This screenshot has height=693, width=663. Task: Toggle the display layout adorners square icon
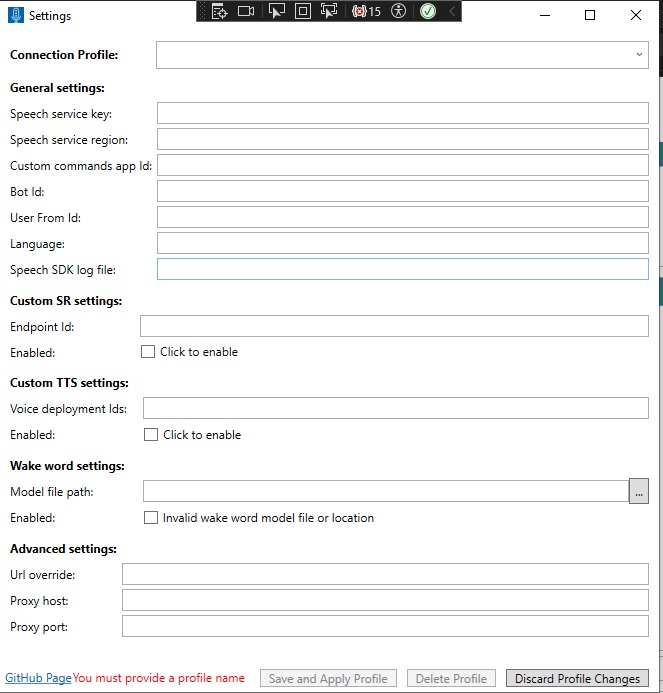click(303, 12)
